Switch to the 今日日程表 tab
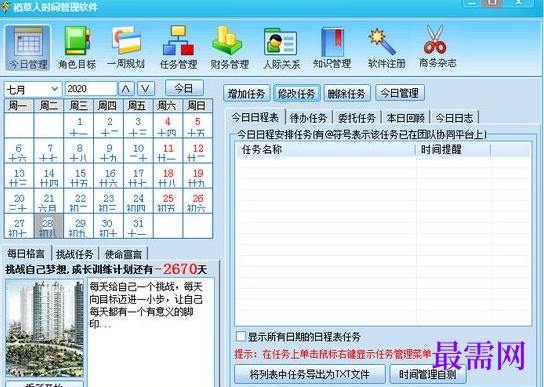Image resolution: width=544 pixels, height=387 pixels. click(x=255, y=117)
